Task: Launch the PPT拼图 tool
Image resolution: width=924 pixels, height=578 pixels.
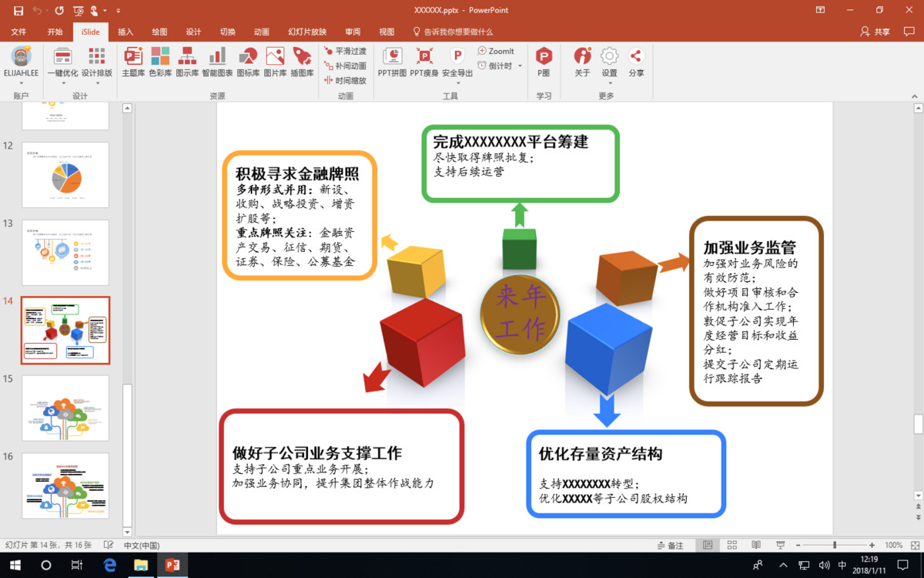Action: pos(392,62)
